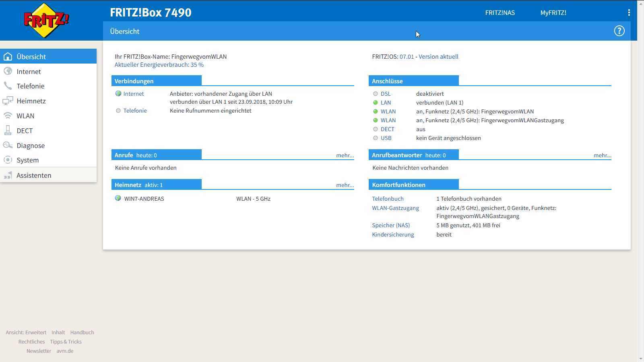Open the Heimnetz menu item

pyautogui.click(x=48, y=101)
